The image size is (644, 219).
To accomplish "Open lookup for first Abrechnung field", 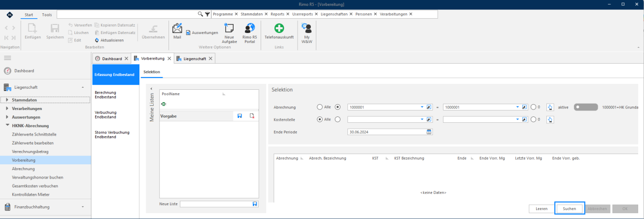I will click(429, 107).
